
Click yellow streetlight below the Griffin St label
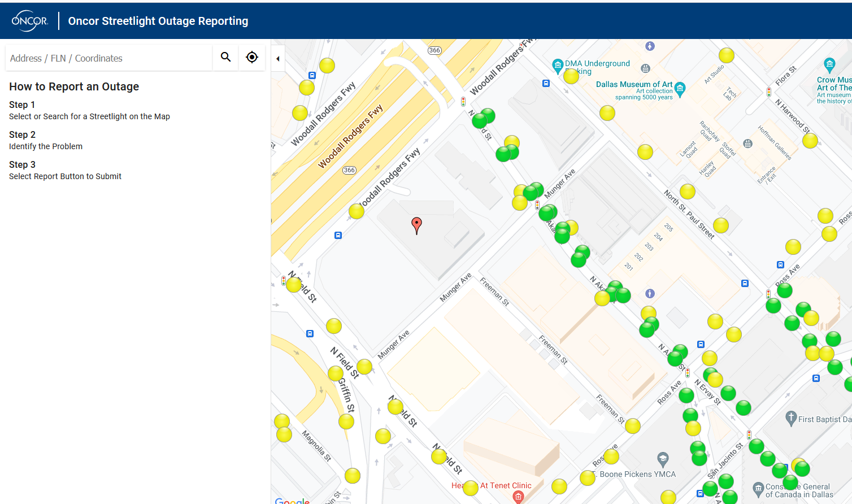[x=346, y=421]
